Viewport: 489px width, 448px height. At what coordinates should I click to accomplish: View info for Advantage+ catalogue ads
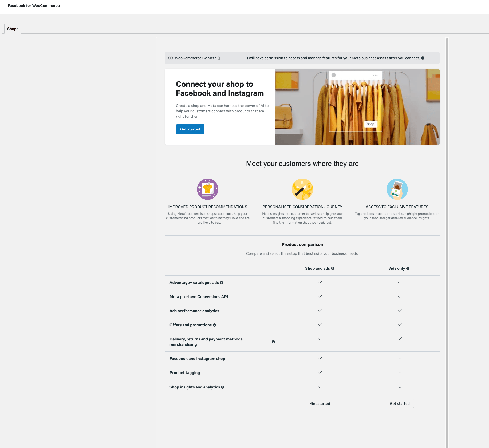221,282
